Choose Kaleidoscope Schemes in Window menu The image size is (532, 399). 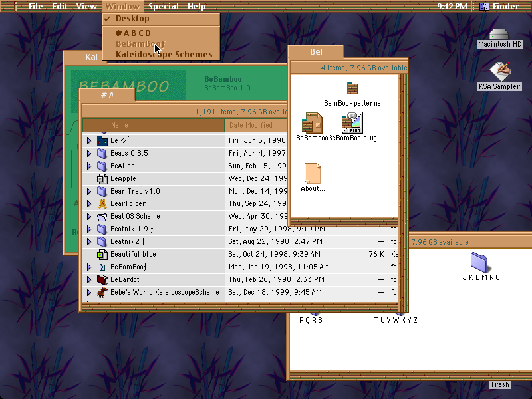(x=161, y=55)
